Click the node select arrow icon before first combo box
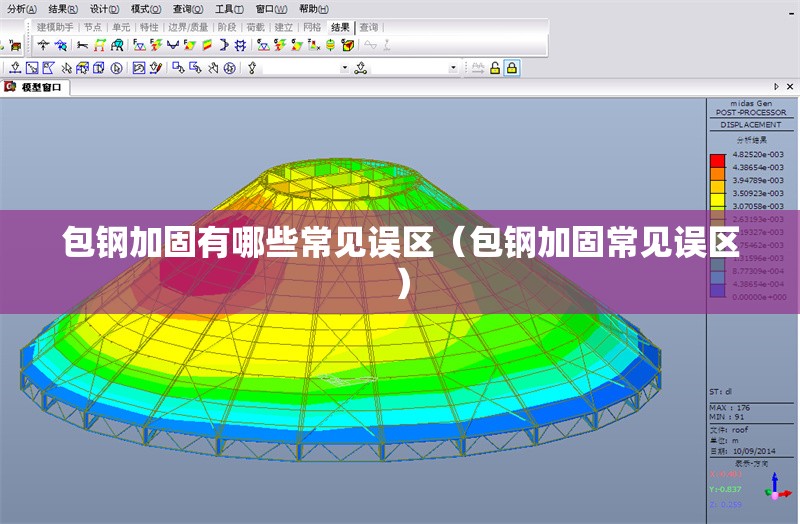The width and height of the screenshot is (800, 524). (x=252, y=68)
